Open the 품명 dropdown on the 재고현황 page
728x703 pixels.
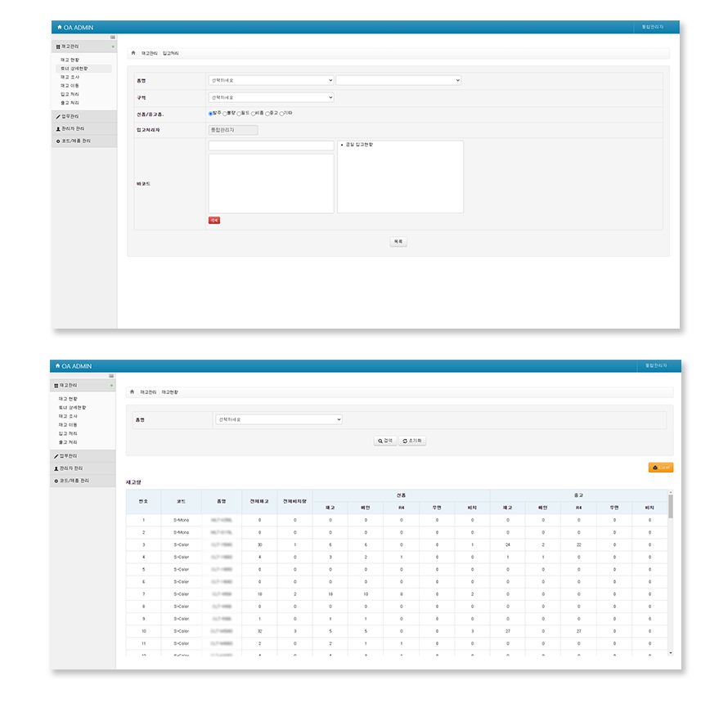(x=278, y=419)
